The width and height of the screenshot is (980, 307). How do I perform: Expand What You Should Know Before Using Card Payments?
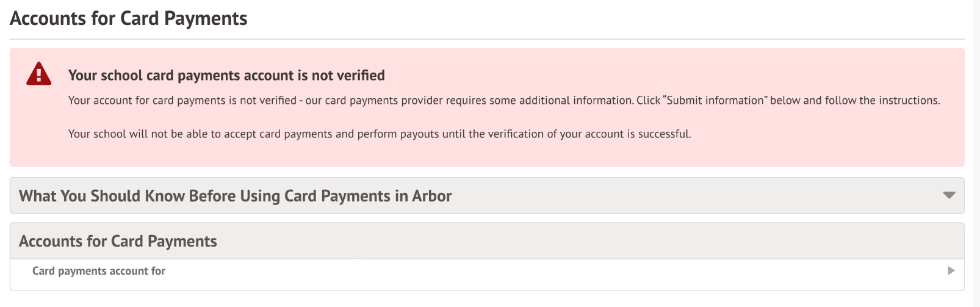pos(235,196)
